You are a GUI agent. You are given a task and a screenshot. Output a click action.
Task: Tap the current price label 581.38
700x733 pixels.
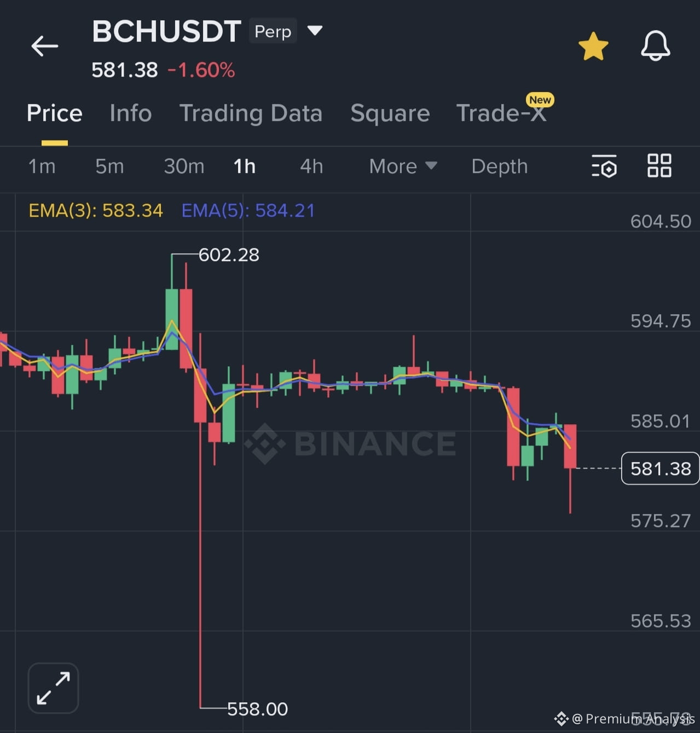(x=659, y=469)
